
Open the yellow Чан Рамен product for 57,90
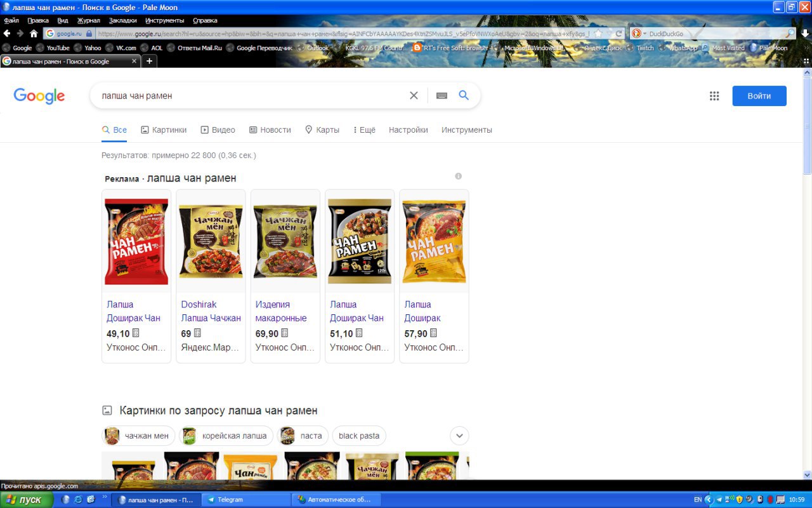434,276
